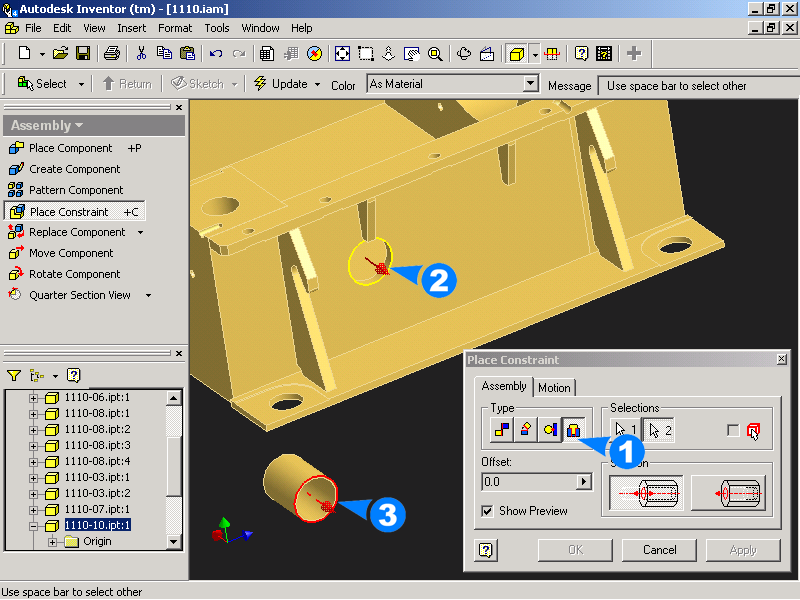Open the Update dropdown arrow
Screen dimensions: 800x600
coord(317,84)
